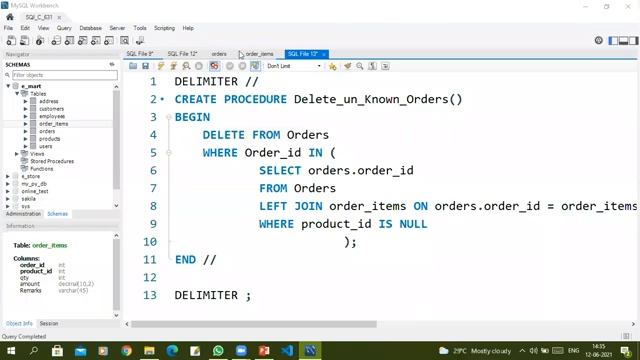Image resolution: width=640 pixels, height=360 pixels.
Task: Open WhatsApp from the taskbar
Action: click(x=218, y=351)
